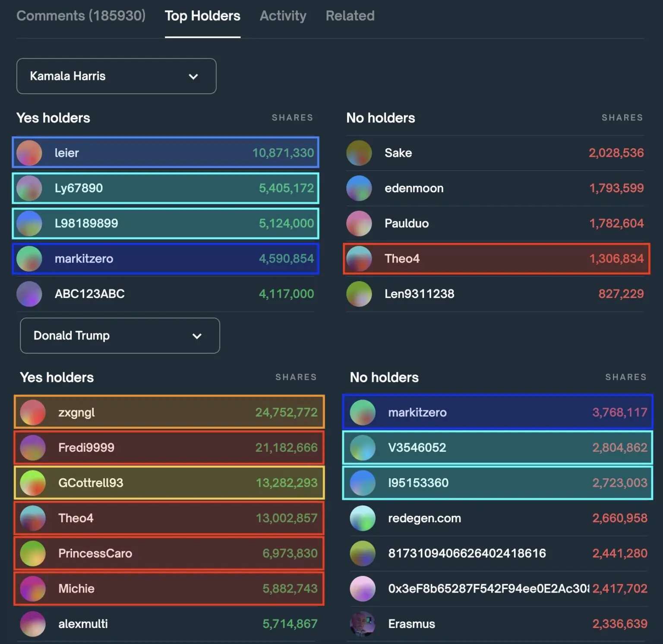Click the GCottrell93 name
The image size is (663, 644).
pyautogui.click(x=91, y=483)
